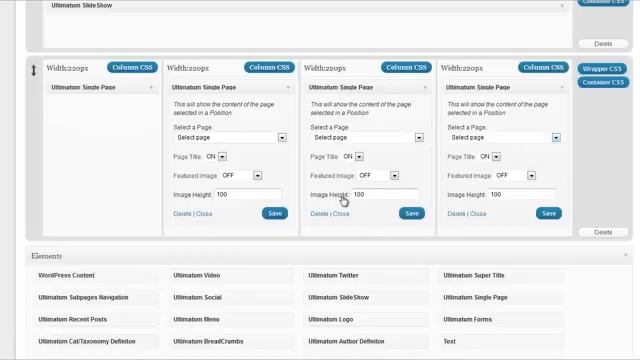Click Save button in fourth column widget

[x=549, y=213]
